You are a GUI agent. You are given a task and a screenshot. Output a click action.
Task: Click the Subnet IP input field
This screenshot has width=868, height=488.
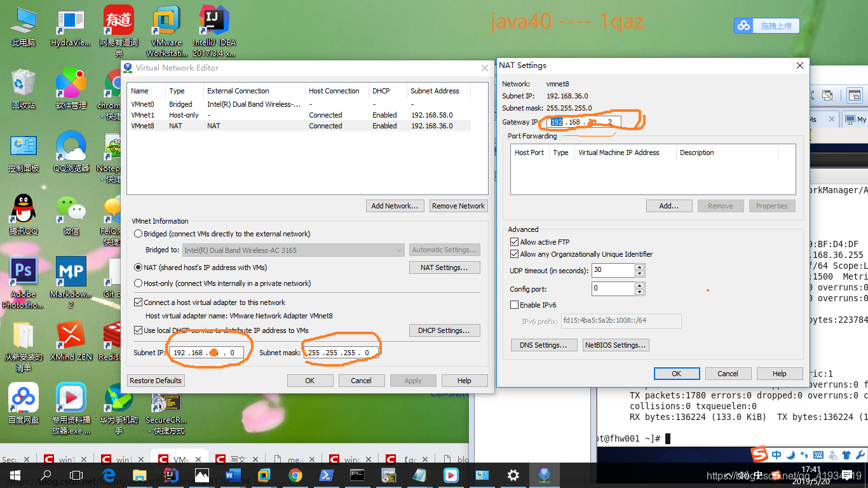pos(207,353)
